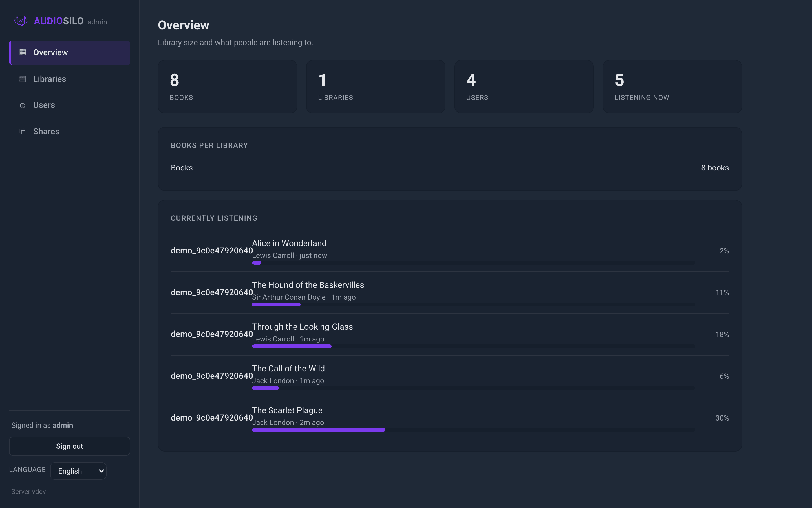Click the 6% progress value
This screenshot has height=508, width=812.
(724, 376)
